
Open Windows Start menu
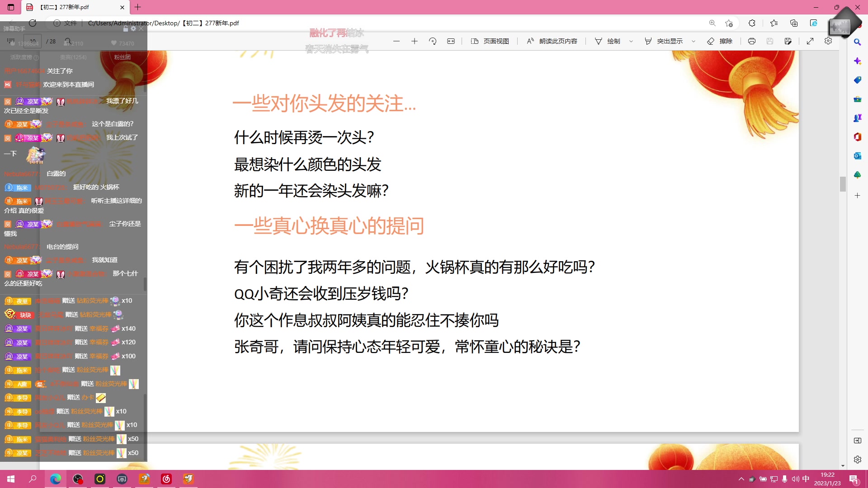11,479
